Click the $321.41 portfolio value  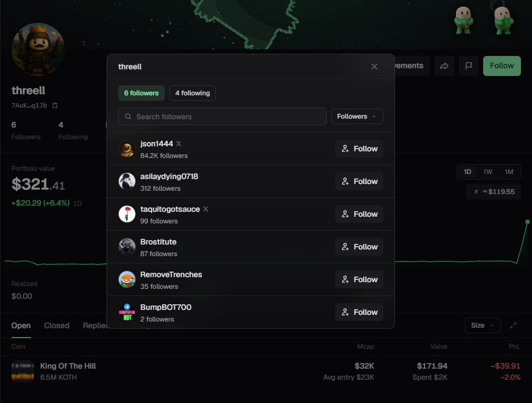coord(38,185)
